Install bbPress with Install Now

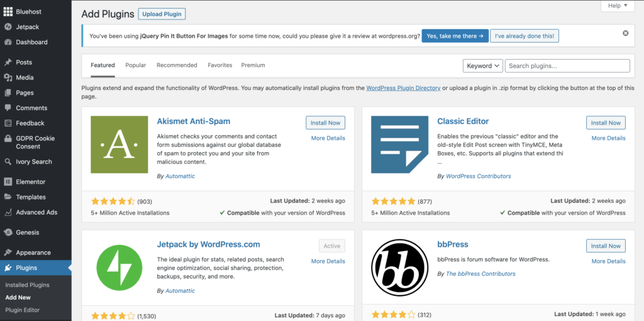click(606, 246)
